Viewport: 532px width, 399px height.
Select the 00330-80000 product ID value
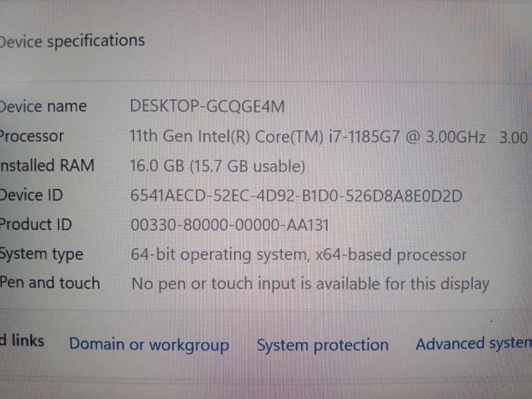(230, 225)
